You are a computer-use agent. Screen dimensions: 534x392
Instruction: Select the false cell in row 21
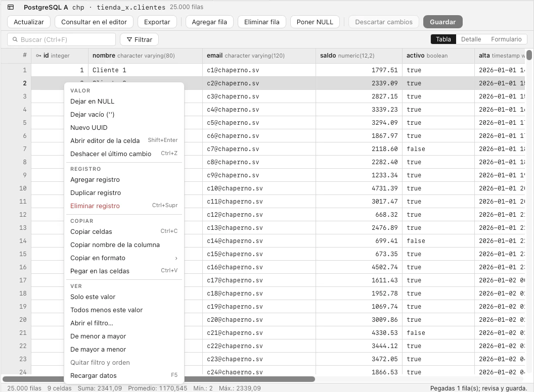(438, 333)
